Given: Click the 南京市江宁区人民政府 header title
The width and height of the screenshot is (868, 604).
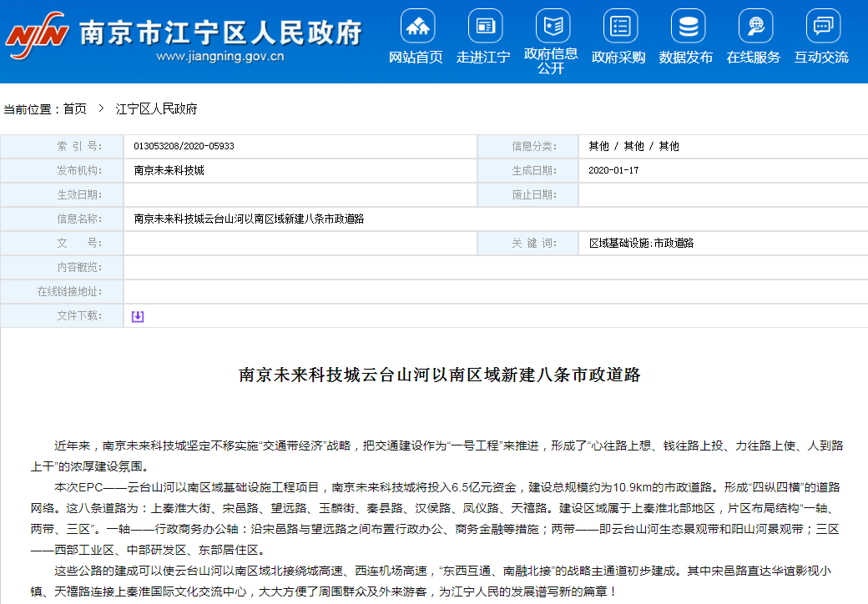Looking at the screenshot, I should click(x=220, y=32).
